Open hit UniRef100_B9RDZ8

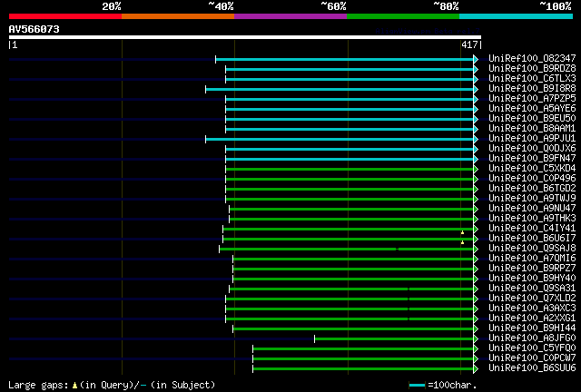pos(532,68)
